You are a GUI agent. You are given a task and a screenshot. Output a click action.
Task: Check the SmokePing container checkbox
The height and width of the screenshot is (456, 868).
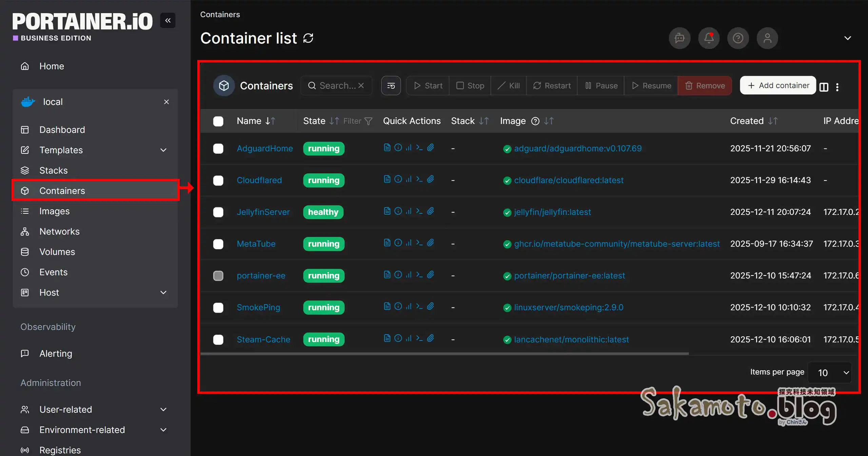pyautogui.click(x=218, y=307)
